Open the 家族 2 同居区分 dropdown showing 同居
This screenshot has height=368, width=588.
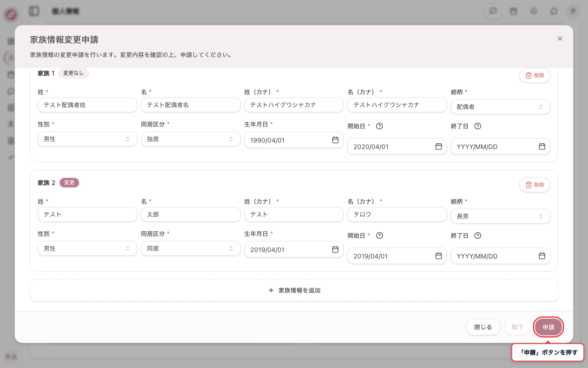point(191,248)
